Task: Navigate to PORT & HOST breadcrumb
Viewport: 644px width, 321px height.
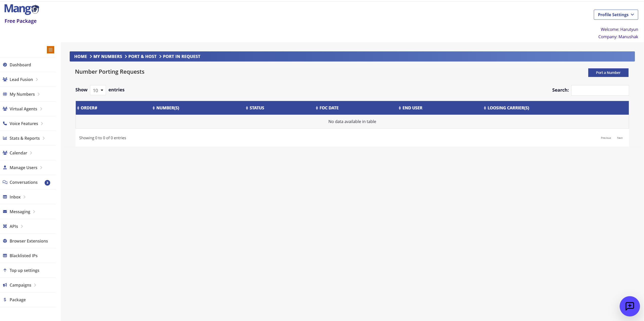Action: pos(142,56)
